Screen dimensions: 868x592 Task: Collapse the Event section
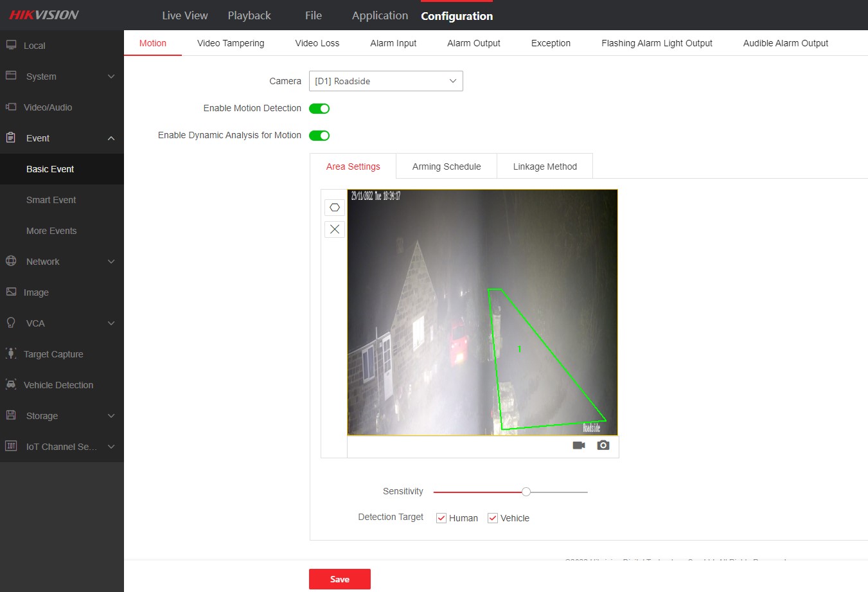(x=37, y=138)
